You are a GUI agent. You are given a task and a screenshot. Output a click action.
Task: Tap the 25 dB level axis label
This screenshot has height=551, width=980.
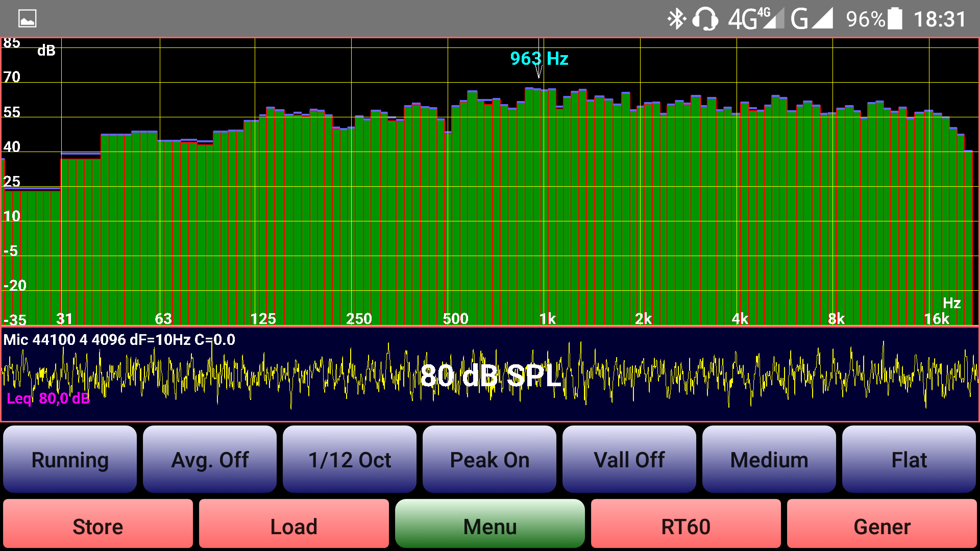(12, 181)
